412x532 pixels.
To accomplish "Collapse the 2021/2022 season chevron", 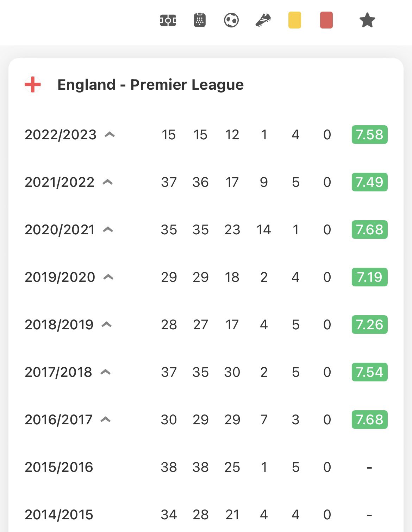I will click(x=108, y=182).
